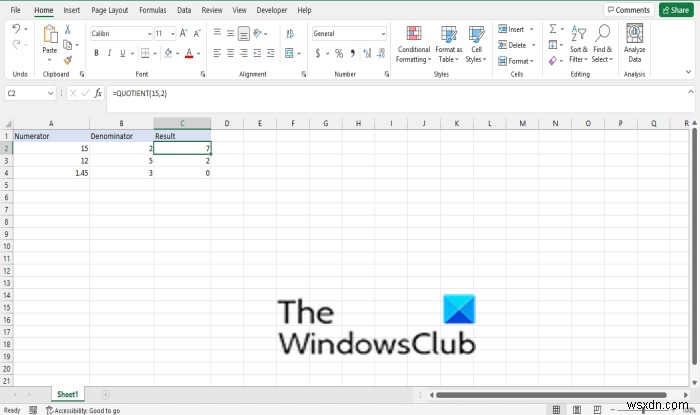Viewport: 700px width, 415px height.
Task: Apply the Accounting dollar format
Action: [318, 54]
